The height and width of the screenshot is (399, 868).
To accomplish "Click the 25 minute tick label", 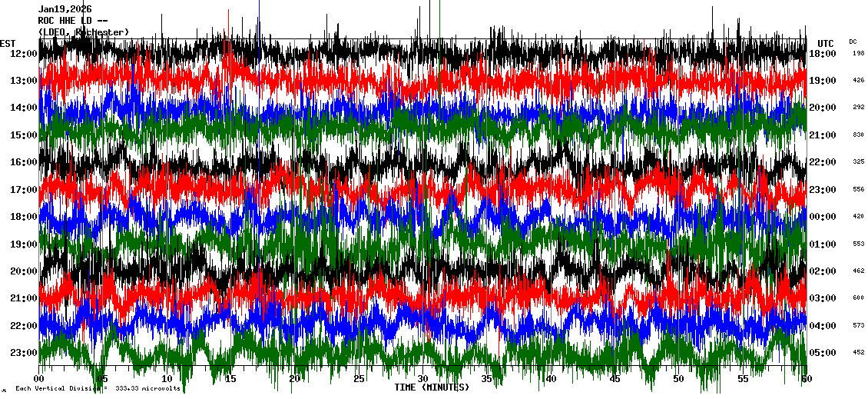I will (359, 379).
